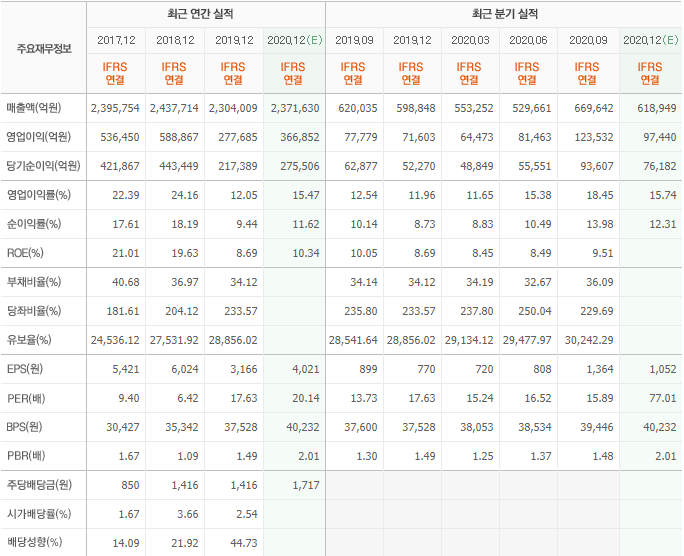Click the revenue value 2,395,754
Viewport: 684px width, 556px height.
tap(115, 108)
